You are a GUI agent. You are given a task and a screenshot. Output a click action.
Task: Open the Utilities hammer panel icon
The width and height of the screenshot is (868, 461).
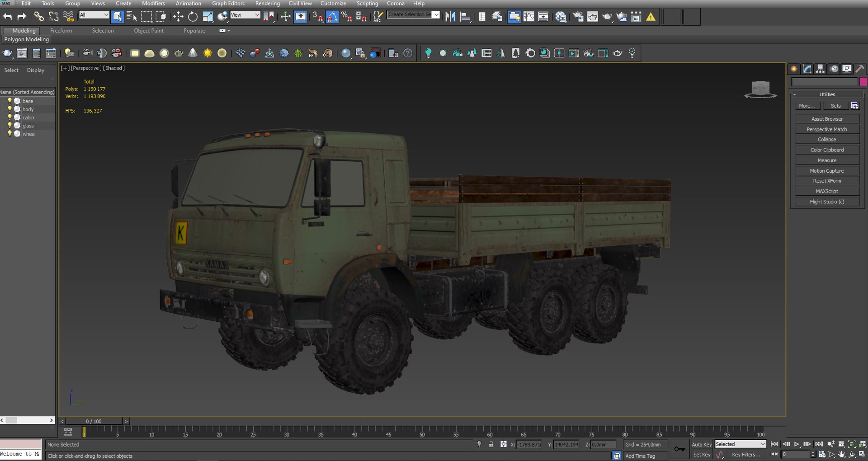click(859, 69)
